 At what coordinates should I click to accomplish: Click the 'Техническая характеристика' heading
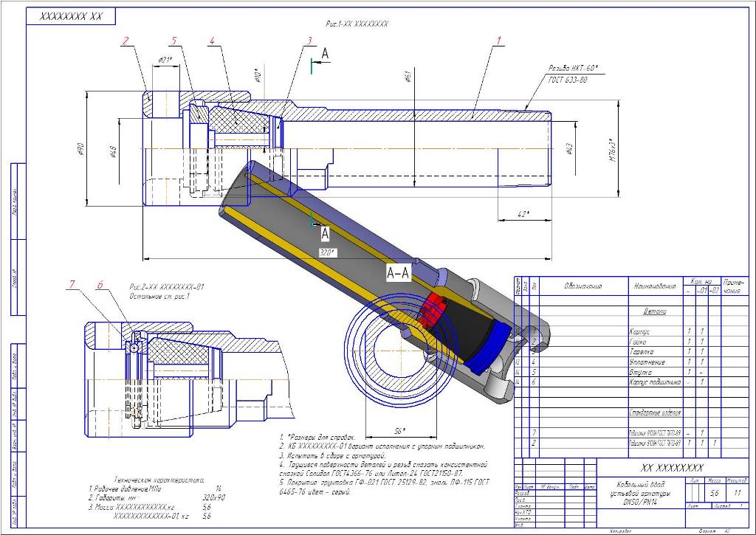[x=159, y=480]
